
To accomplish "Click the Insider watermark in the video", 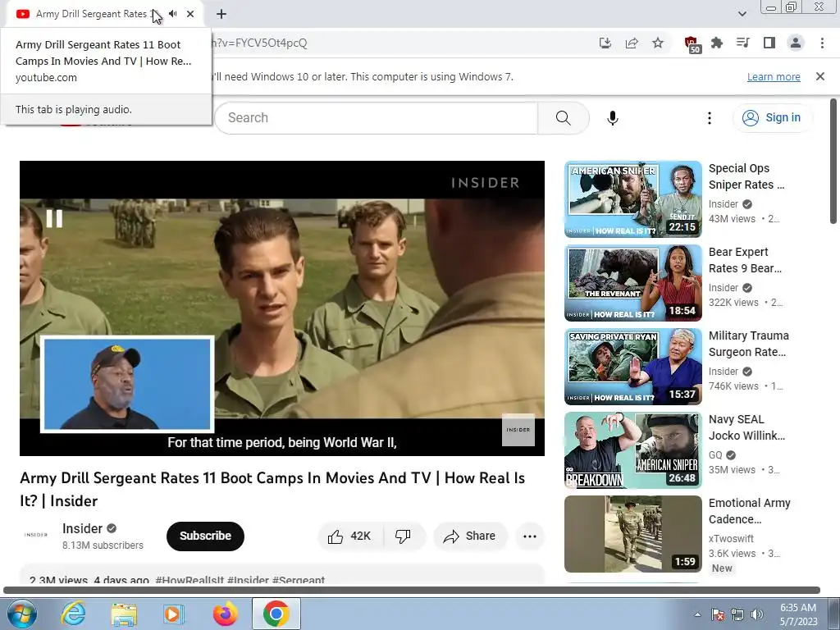I will click(x=518, y=430).
